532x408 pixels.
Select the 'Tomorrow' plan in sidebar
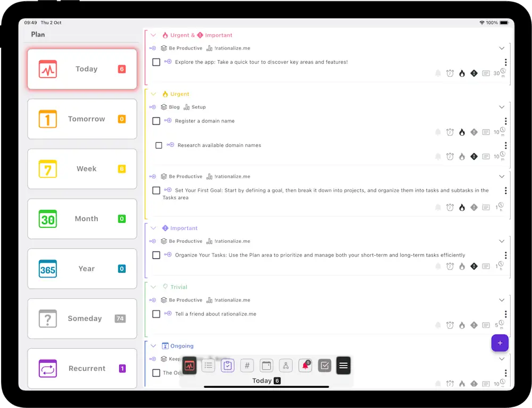pos(82,119)
